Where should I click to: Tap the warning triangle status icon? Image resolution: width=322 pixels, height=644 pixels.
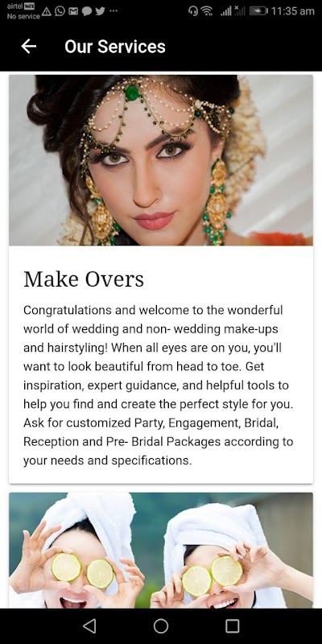click(47, 11)
